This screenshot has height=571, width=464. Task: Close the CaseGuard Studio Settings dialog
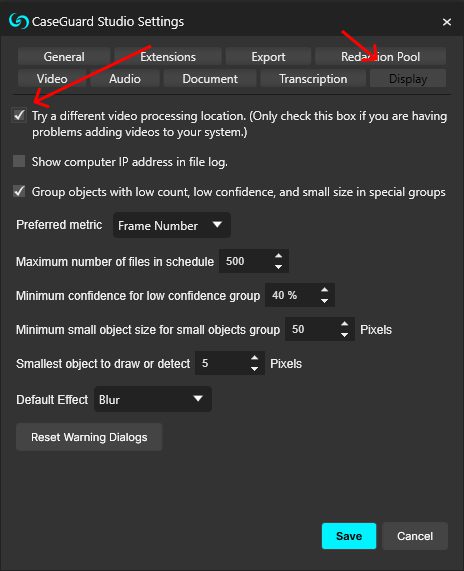[x=447, y=22]
